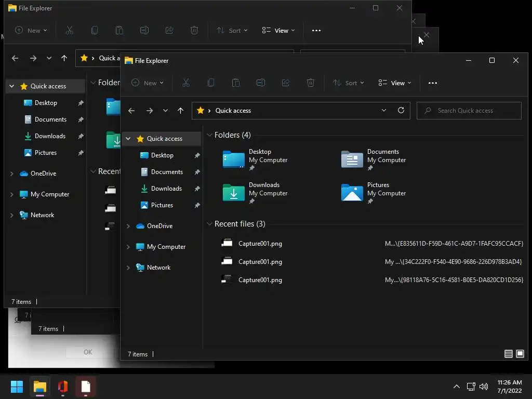This screenshot has height=399, width=532.
Task: Open clock and date in taskbar
Action: (509, 387)
